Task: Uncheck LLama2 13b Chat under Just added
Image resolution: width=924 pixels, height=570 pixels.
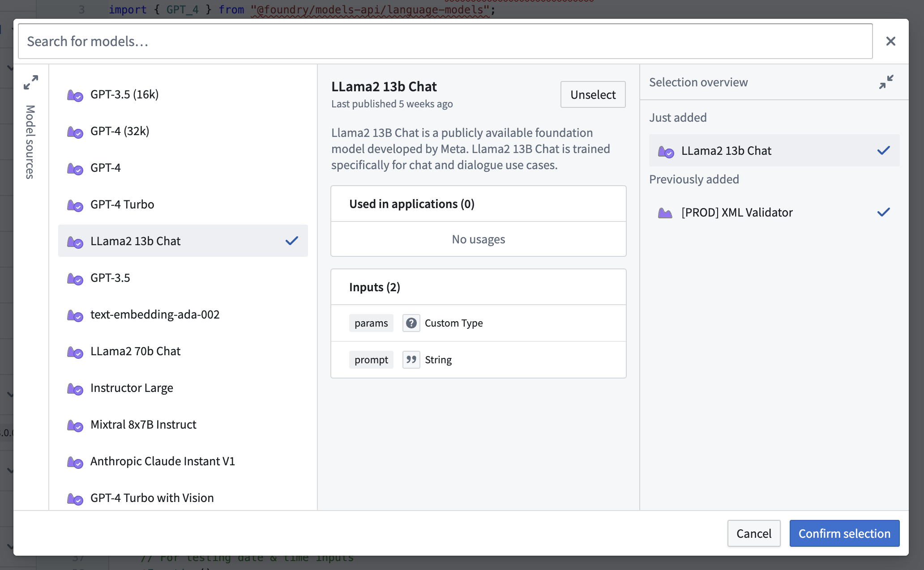Action: coord(883,150)
